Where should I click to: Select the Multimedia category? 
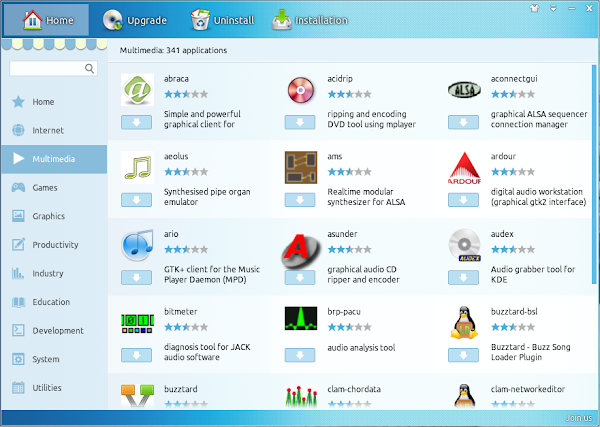click(54, 159)
